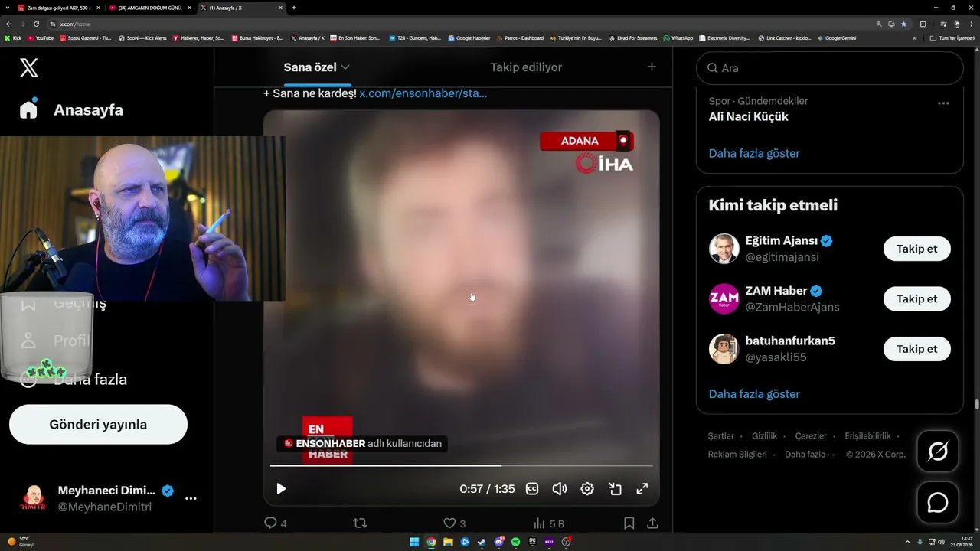
Task: Open the Google Gemini bookmark
Action: [x=837, y=37]
